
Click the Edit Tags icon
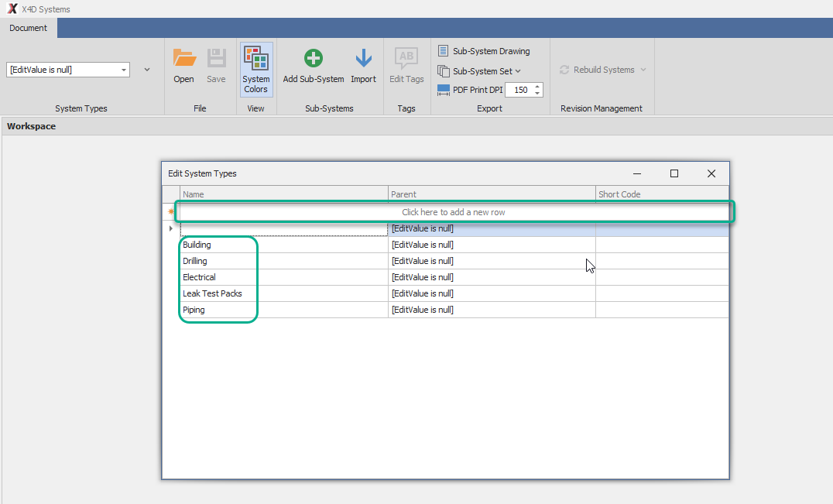[406, 59]
